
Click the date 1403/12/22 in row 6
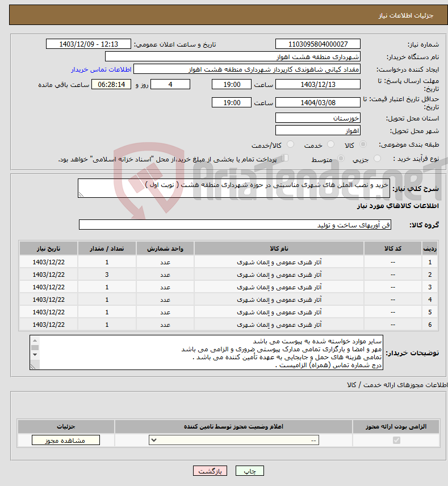pos(49,325)
